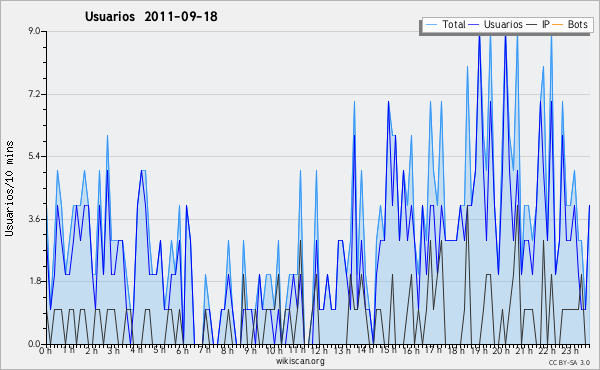Click the '11 h' x-axis label
This screenshot has height=370, width=600.
297,351
